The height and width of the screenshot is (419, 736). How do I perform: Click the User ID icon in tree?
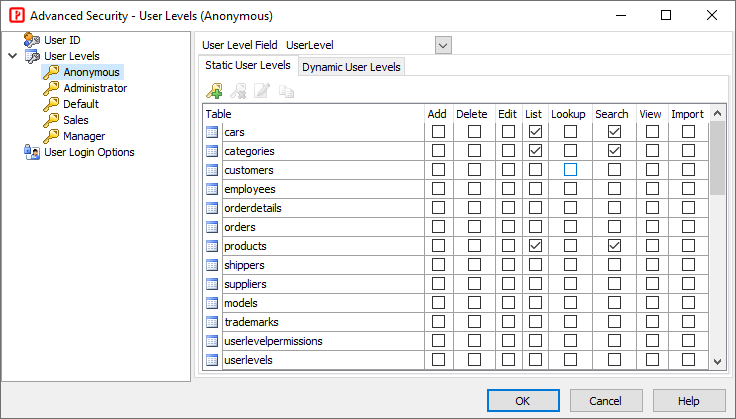(31, 40)
